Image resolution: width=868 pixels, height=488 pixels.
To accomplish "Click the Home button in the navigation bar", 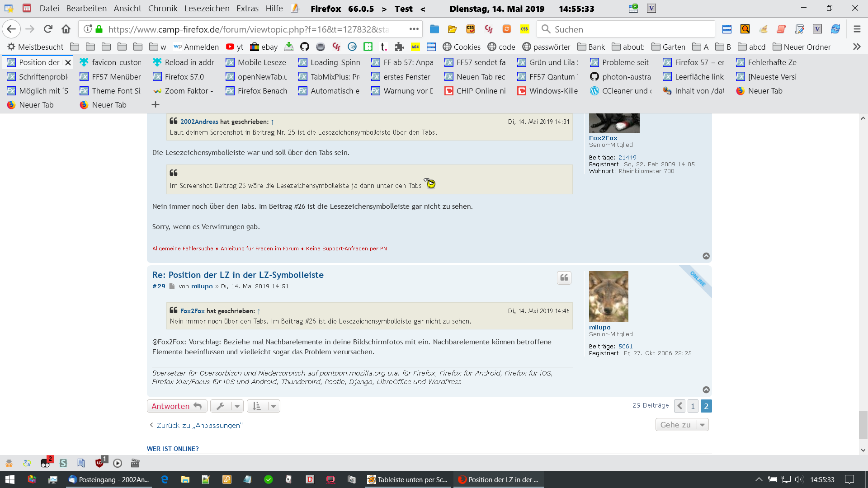I will [66, 29].
